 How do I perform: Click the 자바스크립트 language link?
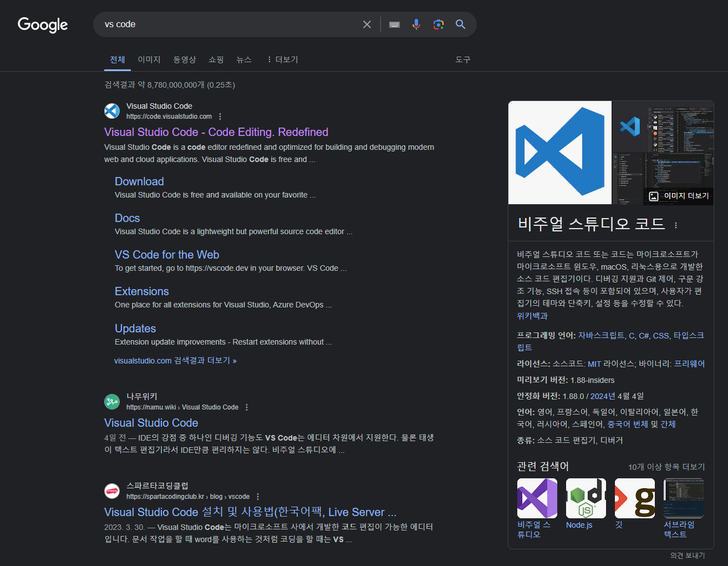(601, 336)
